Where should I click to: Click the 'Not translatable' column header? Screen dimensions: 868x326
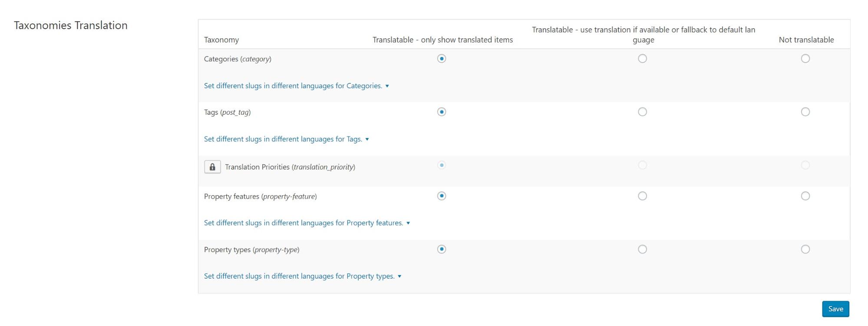click(x=806, y=40)
